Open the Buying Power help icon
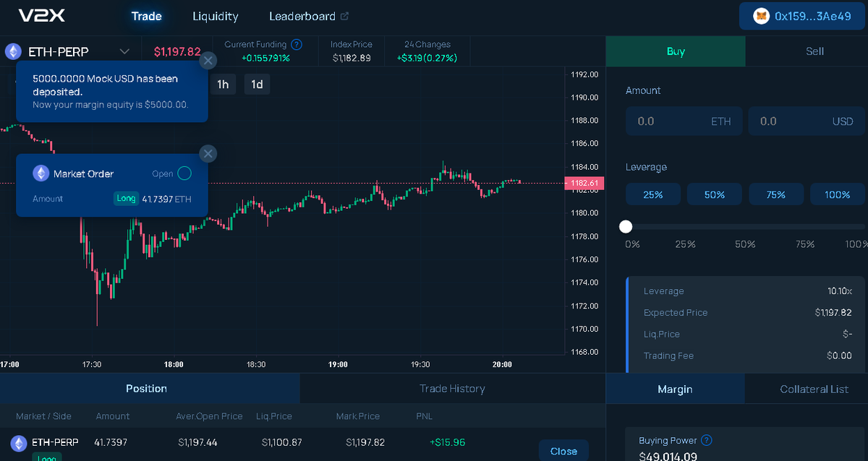Image resolution: width=868 pixels, height=461 pixels. (x=707, y=440)
